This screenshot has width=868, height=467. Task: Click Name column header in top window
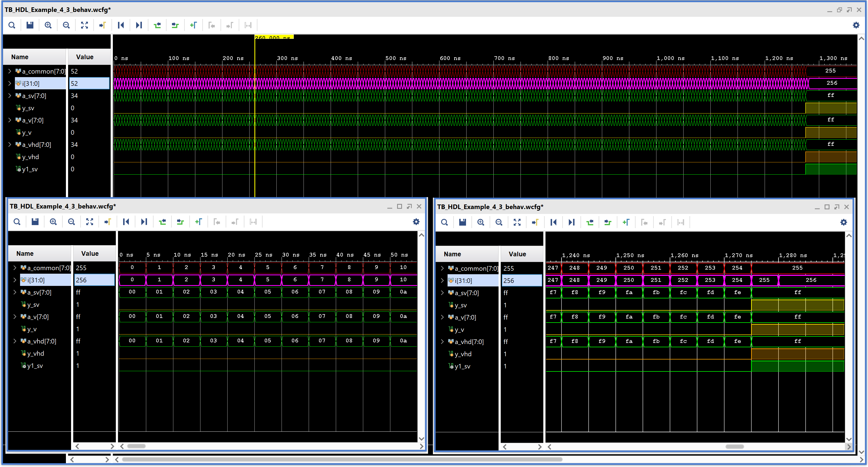tap(20, 57)
